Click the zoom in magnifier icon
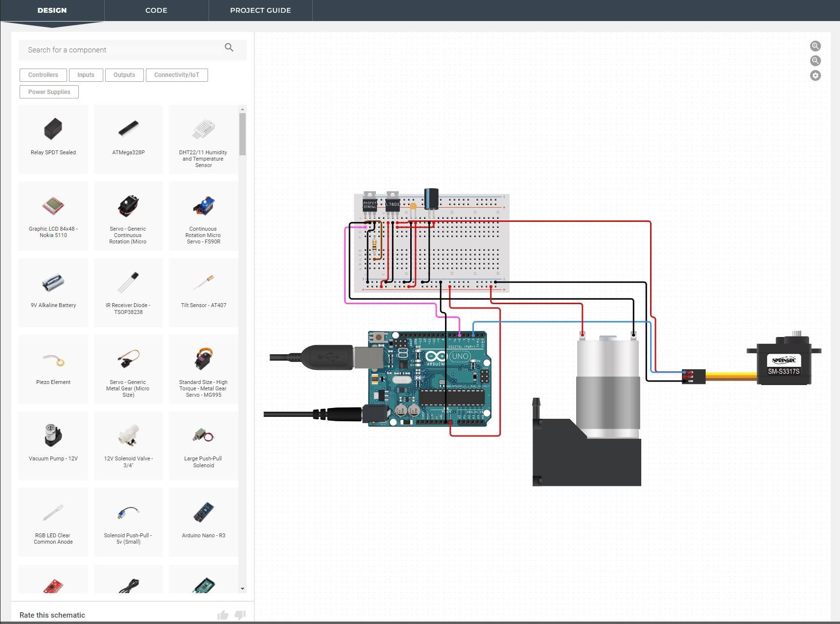This screenshot has height=624, width=840. [815, 46]
